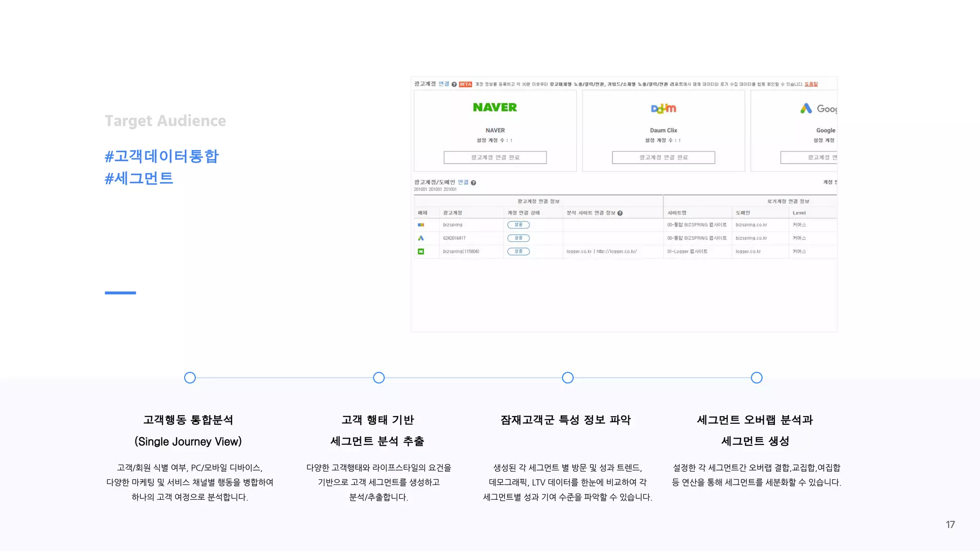Click the 매체 column header
The width and height of the screenshot is (980, 551).
point(423,213)
